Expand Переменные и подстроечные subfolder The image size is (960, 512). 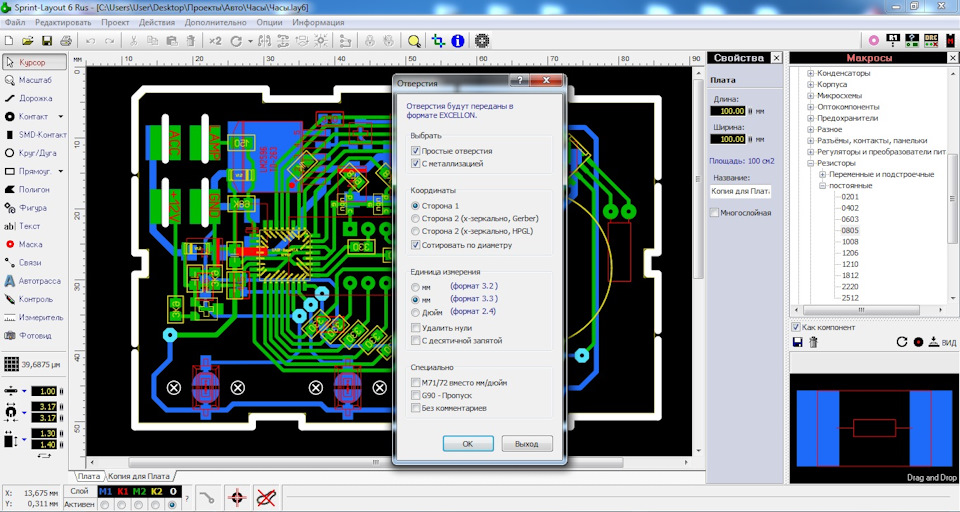coord(822,175)
